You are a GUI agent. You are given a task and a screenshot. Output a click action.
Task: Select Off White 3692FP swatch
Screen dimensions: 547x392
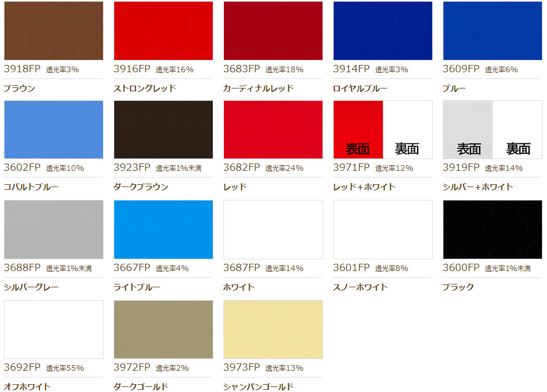54,329
